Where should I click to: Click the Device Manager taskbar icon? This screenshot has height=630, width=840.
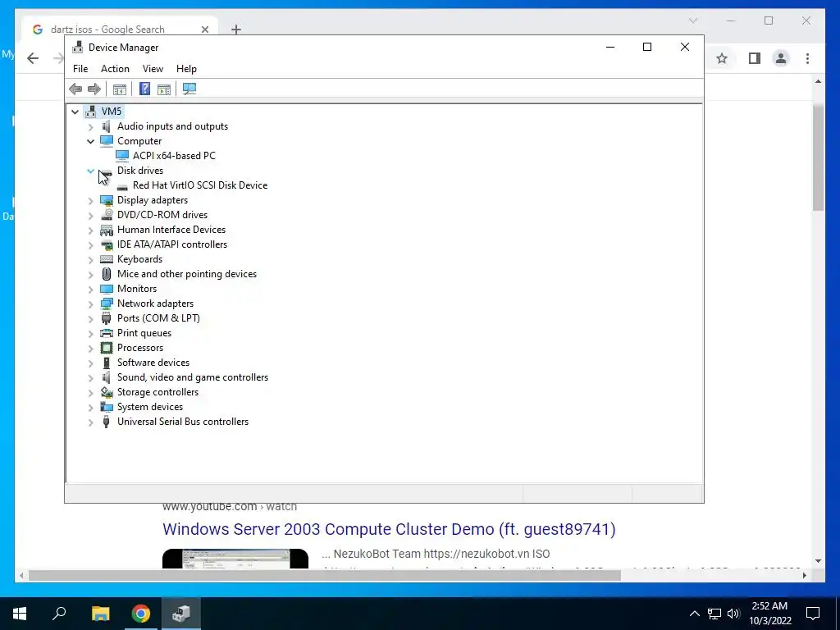pyautogui.click(x=181, y=614)
